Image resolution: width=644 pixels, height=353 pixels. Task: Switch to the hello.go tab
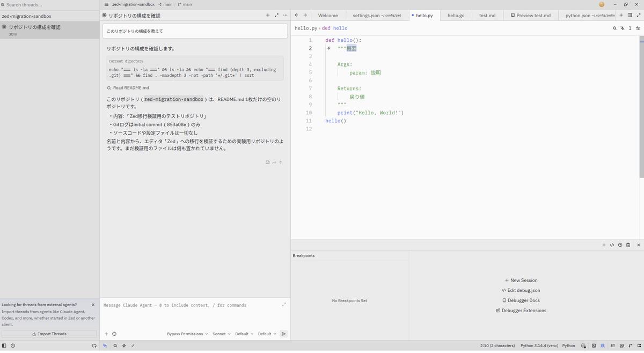coord(456,16)
